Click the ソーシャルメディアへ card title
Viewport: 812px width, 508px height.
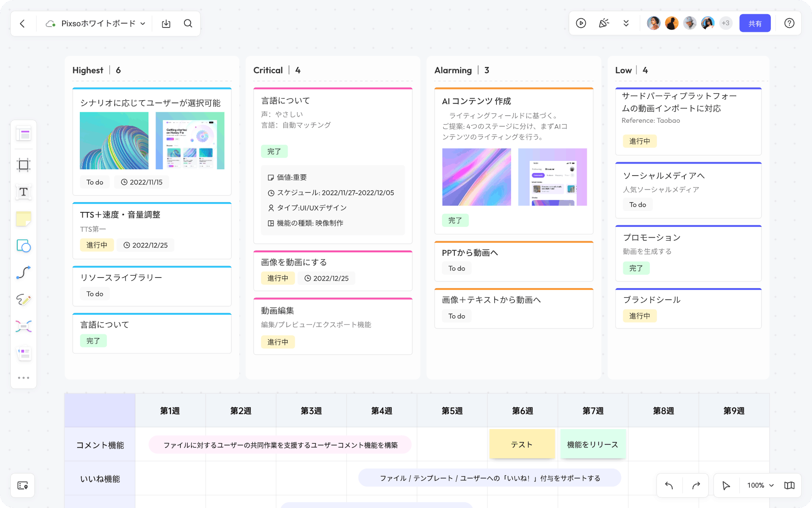pos(664,176)
